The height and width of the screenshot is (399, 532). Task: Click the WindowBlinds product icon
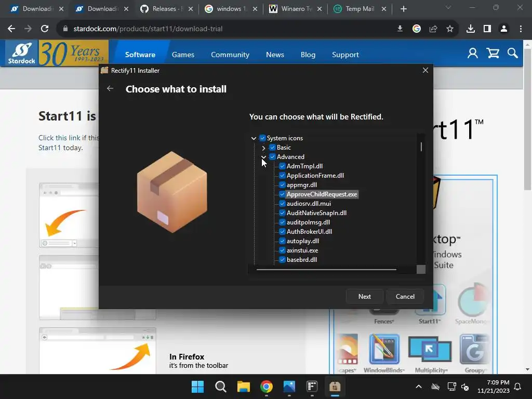tap(384, 350)
